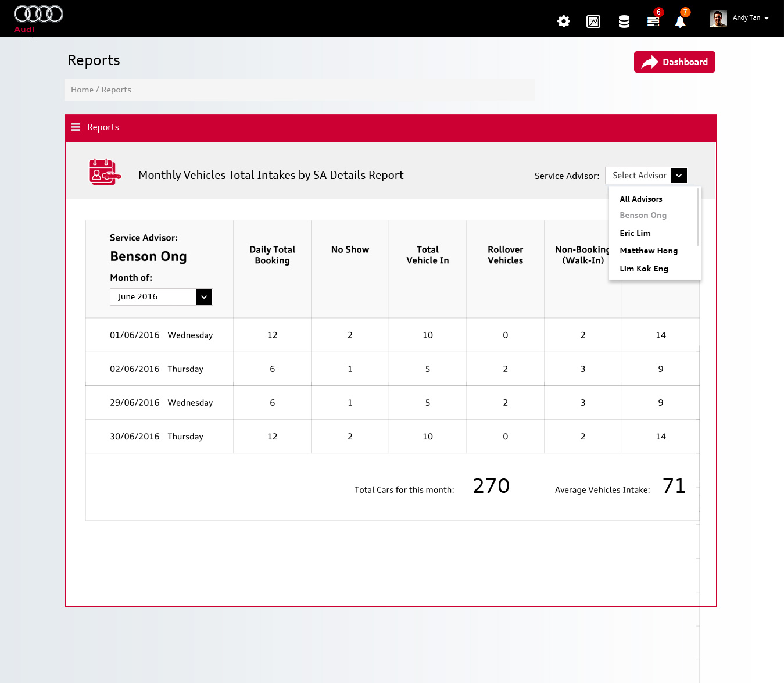Screen dimensions: 784x683
Task: Choose Benson Ong in advisor list
Action: click(643, 215)
